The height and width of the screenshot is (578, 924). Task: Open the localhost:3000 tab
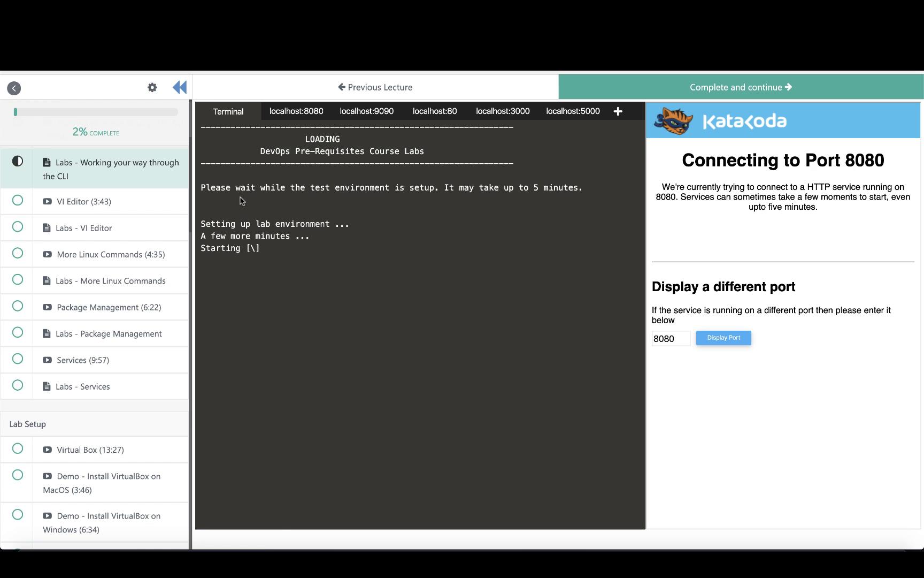pos(503,111)
